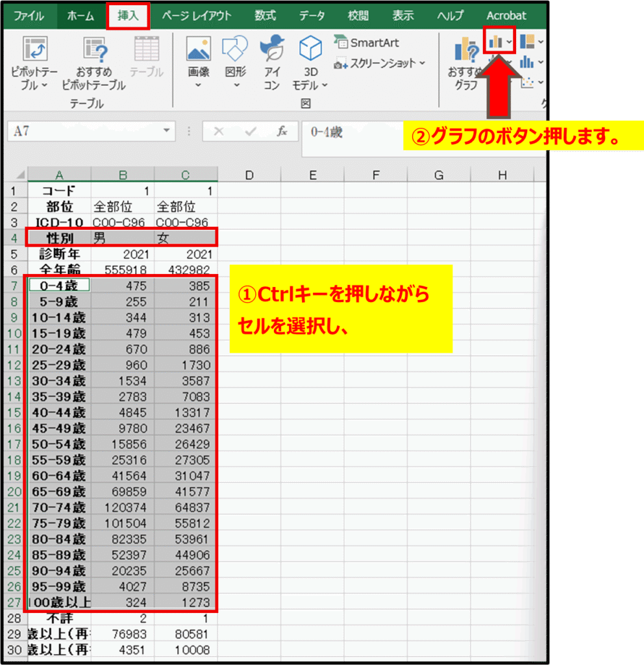644x665 pixels.
Task: Insert a 3D Model (3Dモデル)
Action: coord(310,49)
